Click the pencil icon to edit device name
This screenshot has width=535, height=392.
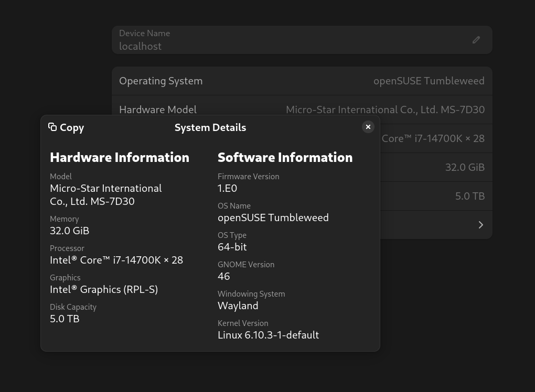[x=476, y=40]
